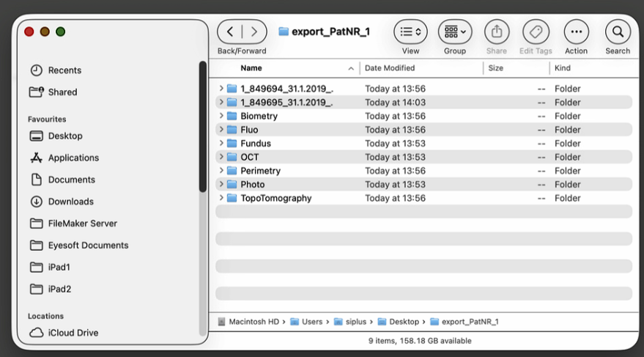
Task: Expand the Fundus folder
Action: (221, 143)
